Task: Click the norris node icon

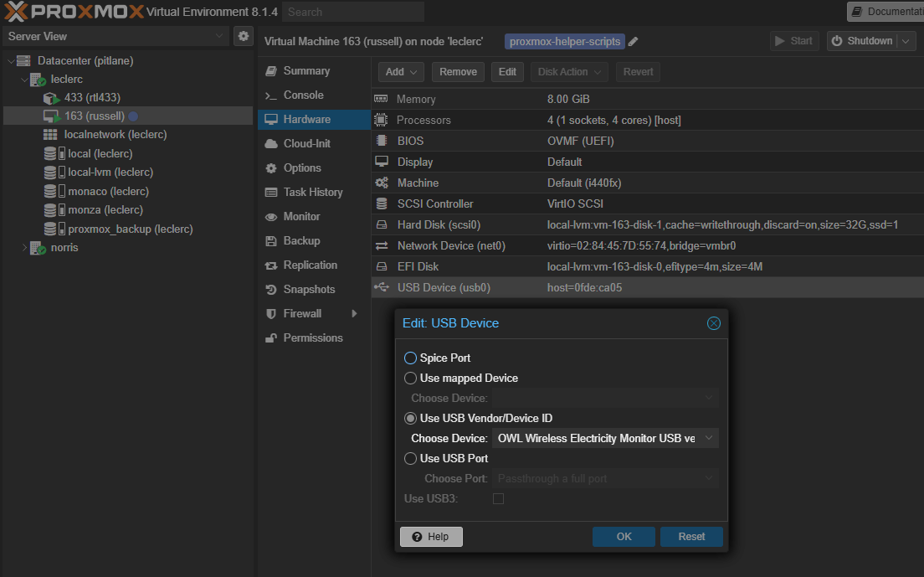Action: [x=38, y=248]
